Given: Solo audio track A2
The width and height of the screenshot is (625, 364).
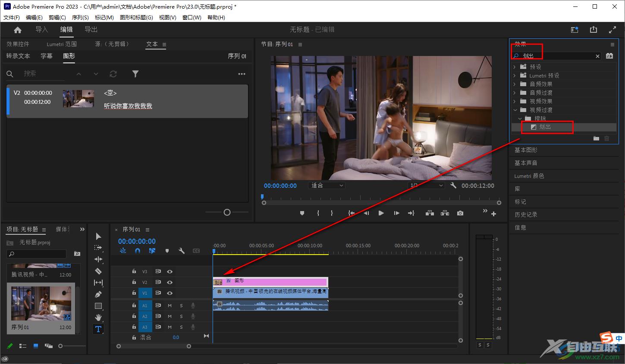Looking at the screenshot, I should 181,316.
